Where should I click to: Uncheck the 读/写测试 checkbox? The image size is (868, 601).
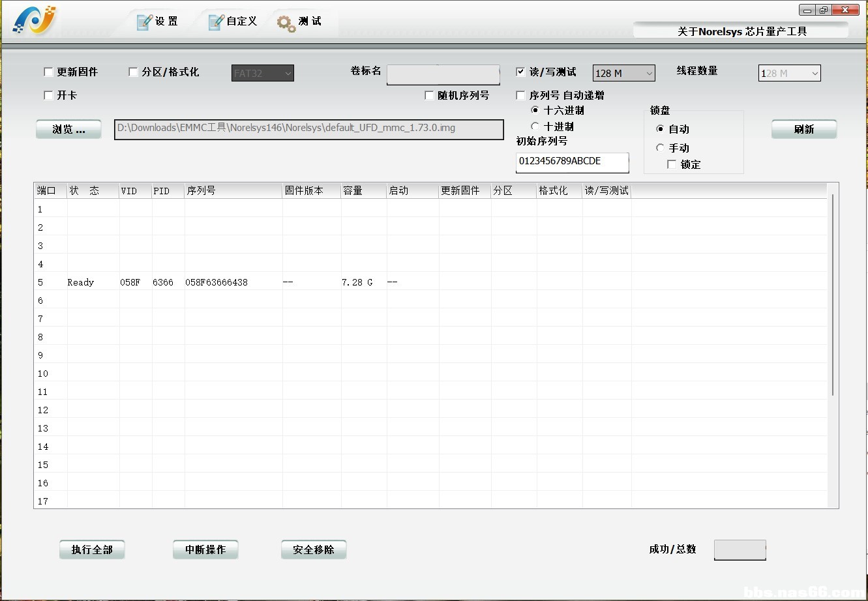pos(520,72)
